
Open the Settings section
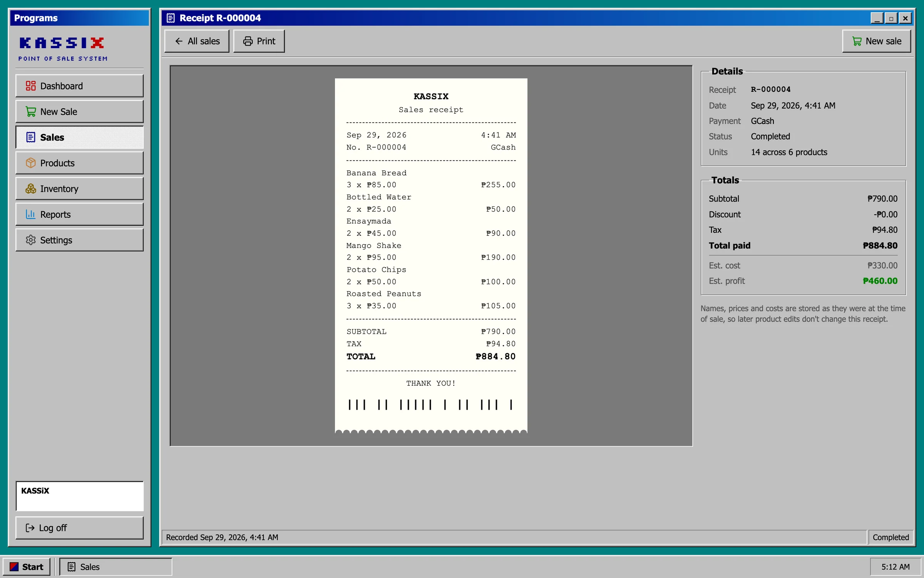tap(79, 240)
